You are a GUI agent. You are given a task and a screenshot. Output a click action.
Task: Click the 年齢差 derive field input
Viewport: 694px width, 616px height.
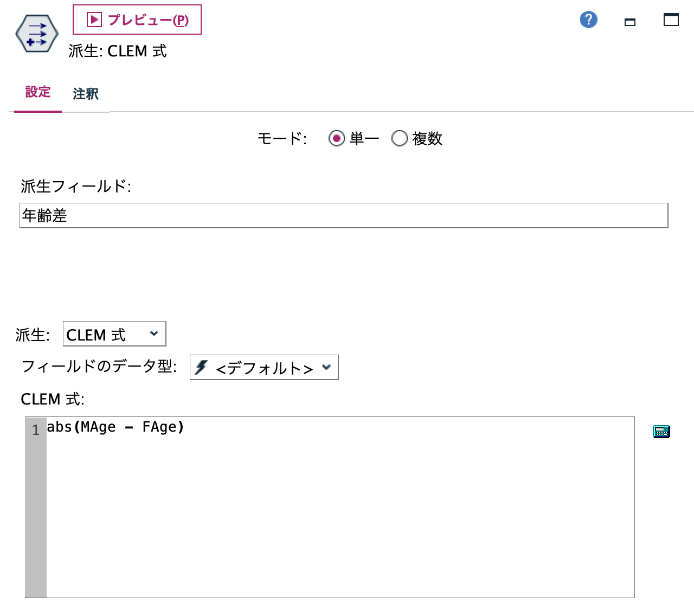click(x=344, y=215)
